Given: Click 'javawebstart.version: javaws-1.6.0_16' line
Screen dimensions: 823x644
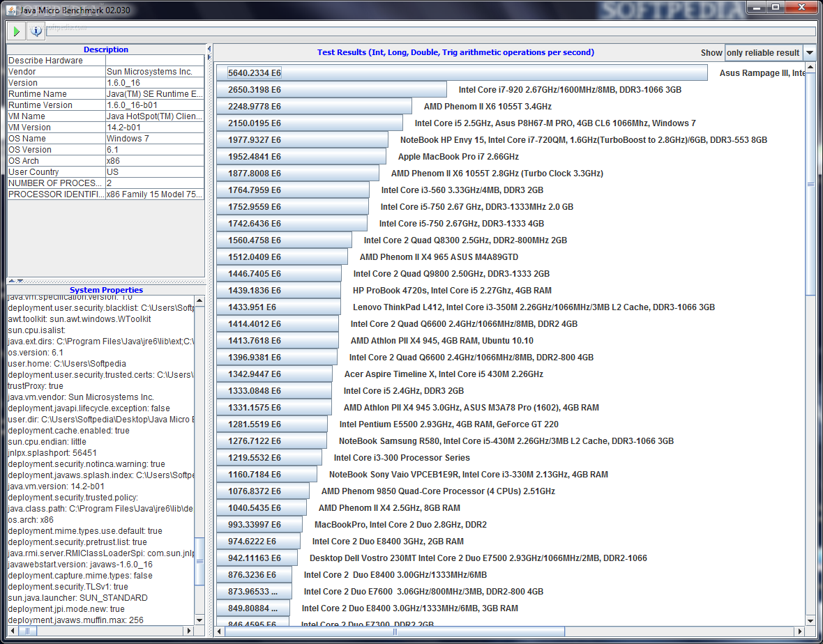Looking at the screenshot, I should coord(80,565).
